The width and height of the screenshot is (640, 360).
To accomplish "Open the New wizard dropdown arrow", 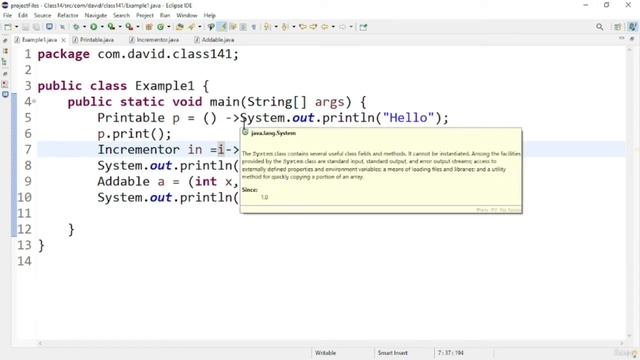I will pos(17,27).
